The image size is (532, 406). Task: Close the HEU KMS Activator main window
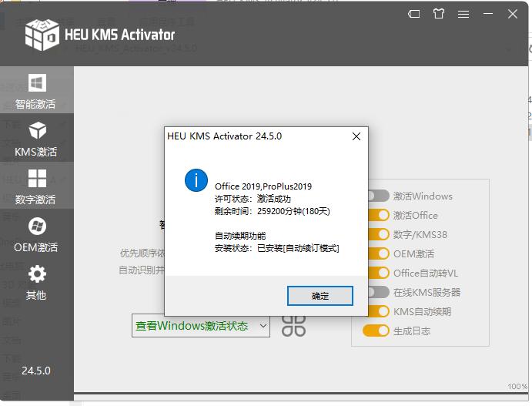pyautogui.click(x=512, y=14)
